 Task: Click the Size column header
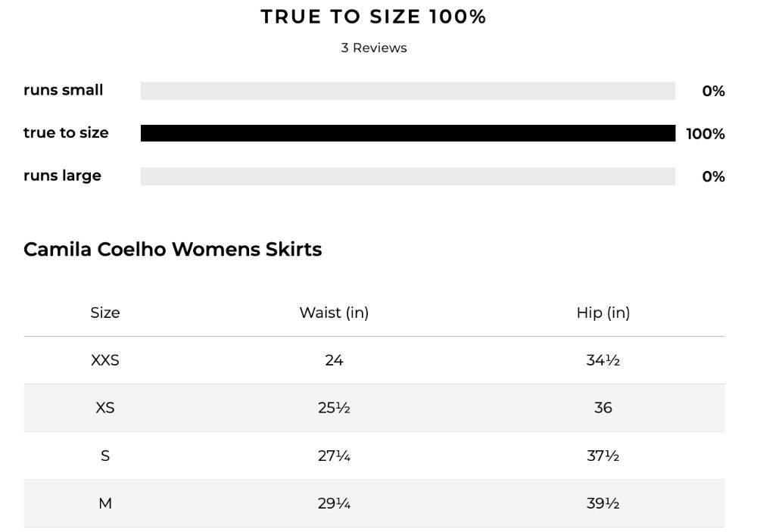pyautogui.click(x=105, y=313)
